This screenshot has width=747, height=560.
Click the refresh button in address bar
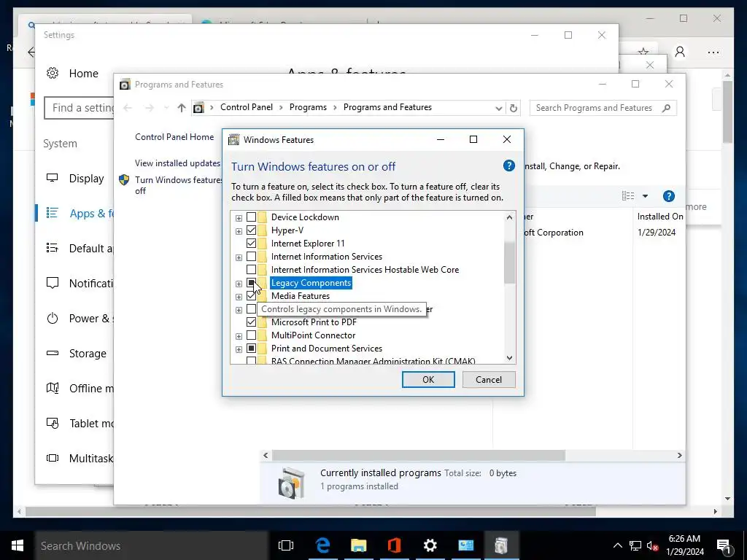(x=513, y=108)
